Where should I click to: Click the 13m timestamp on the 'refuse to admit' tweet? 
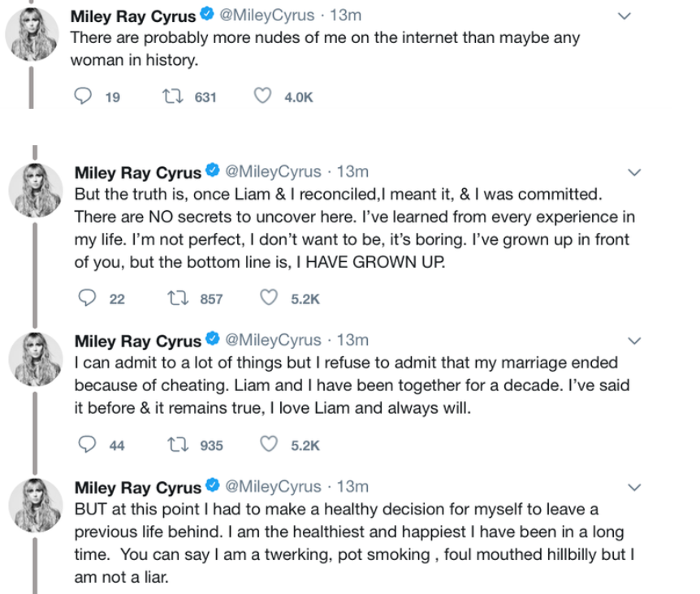[352, 340]
